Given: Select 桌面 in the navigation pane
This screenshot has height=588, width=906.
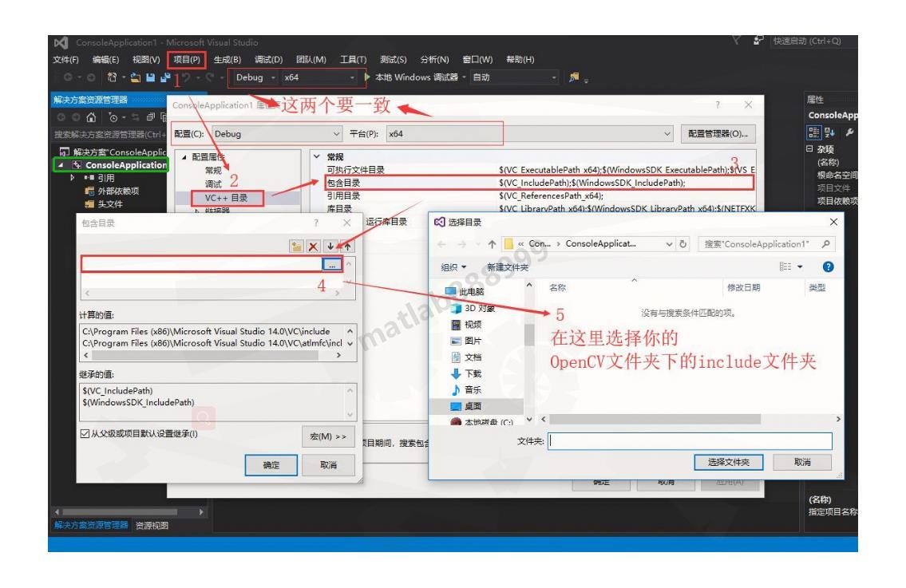Looking at the screenshot, I should click(465, 406).
